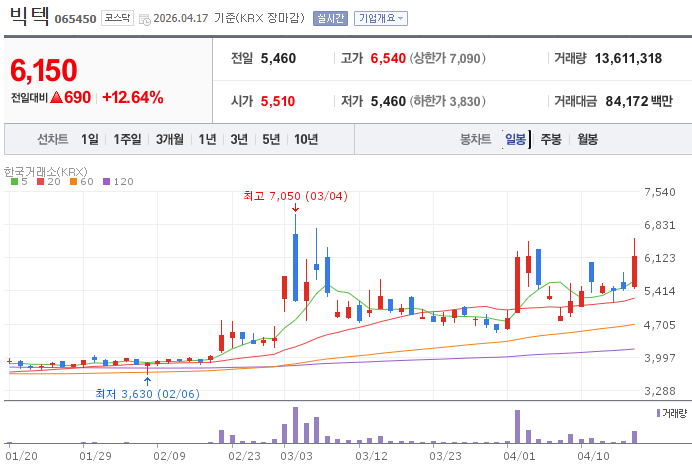This screenshot has height=466, width=692.
Task: Click the calendar clock icon beside date
Action: pos(145,19)
